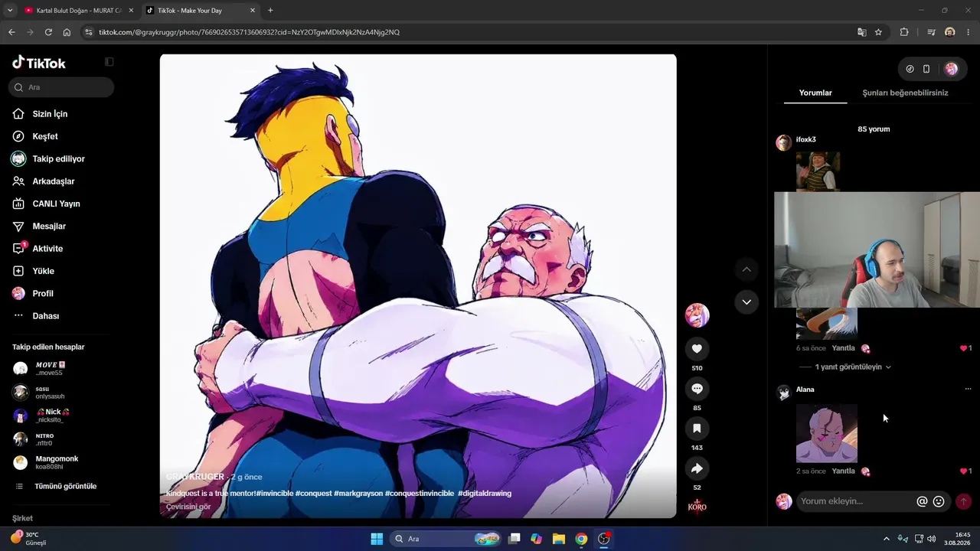Viewport: 980px width, 551px height.
Task: Translate page using Google Translate icon
Action: [861, 32]
